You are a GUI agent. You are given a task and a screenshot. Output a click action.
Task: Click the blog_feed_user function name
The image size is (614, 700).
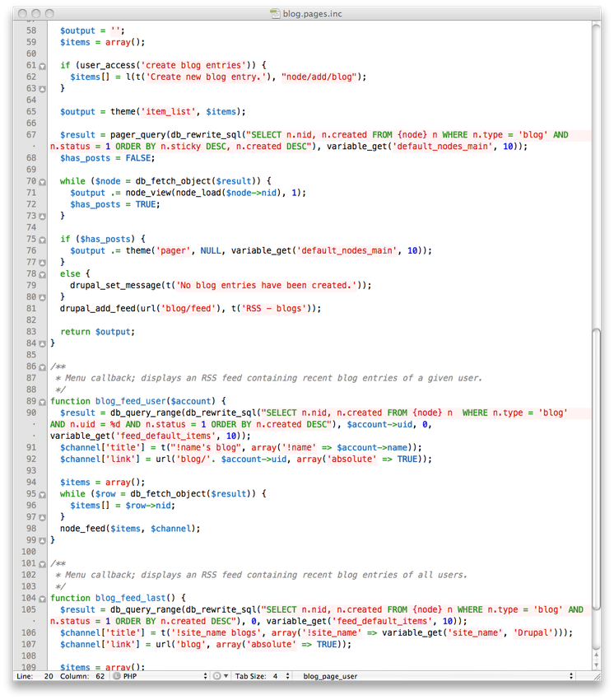(130, 401)
